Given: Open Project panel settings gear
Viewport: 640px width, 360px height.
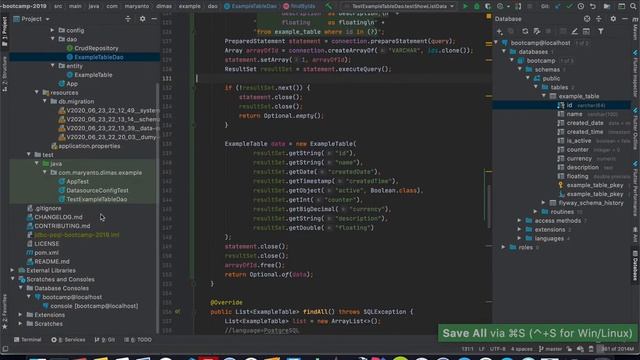Looking at the screenshot, I should [x=142, y=19].
